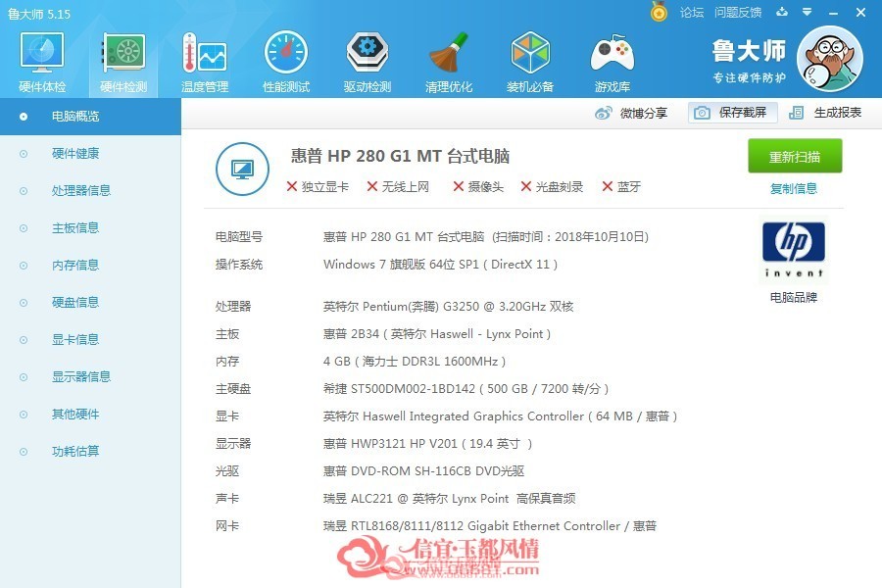Open the title bar dropdown menu arrow
This screenshot has width=882, height=588.
coord(808,12)
